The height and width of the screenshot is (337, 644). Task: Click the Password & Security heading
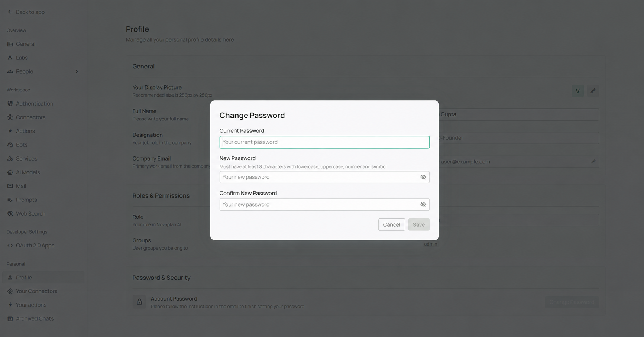pos(161,278)
